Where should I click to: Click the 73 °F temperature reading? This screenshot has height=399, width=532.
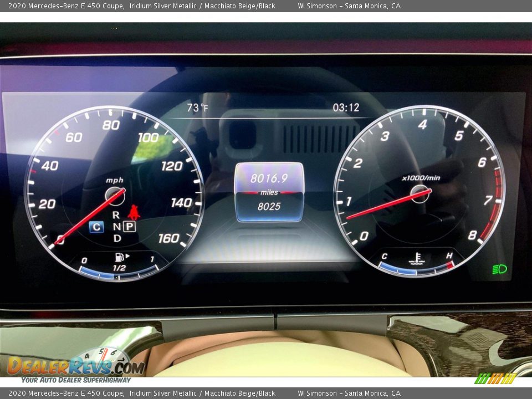197,108
